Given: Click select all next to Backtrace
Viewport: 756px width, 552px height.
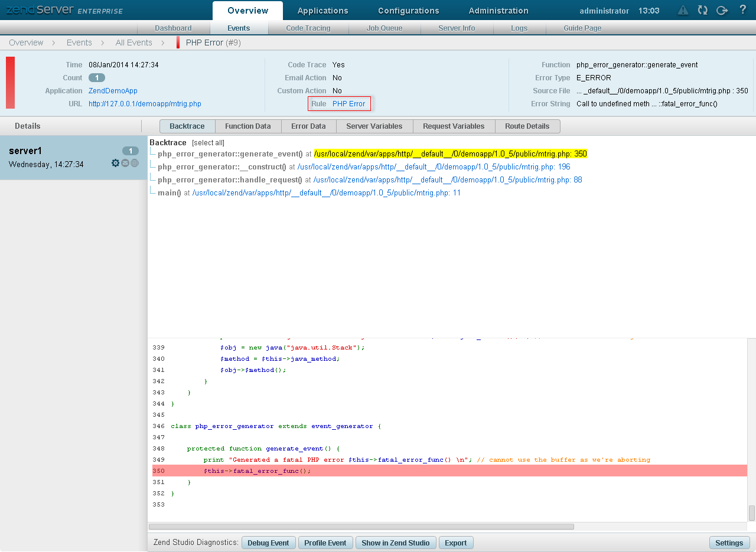Looking at the screenshot, I should click(208, 143).
